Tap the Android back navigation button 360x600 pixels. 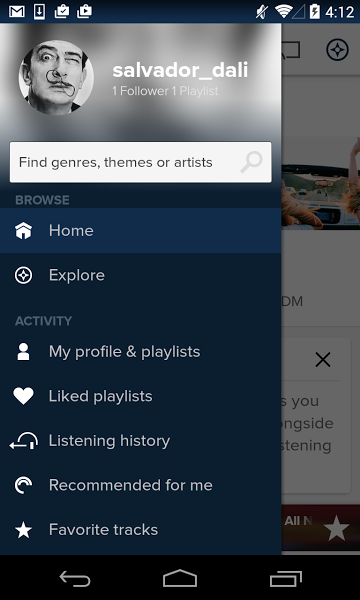coord(75,578)
